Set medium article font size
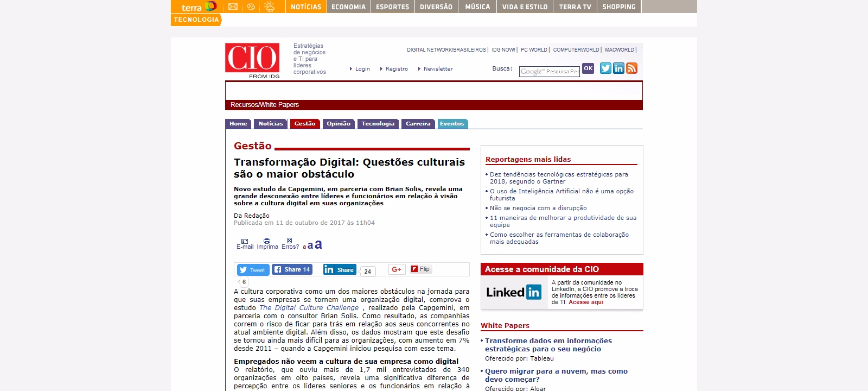 310,245
